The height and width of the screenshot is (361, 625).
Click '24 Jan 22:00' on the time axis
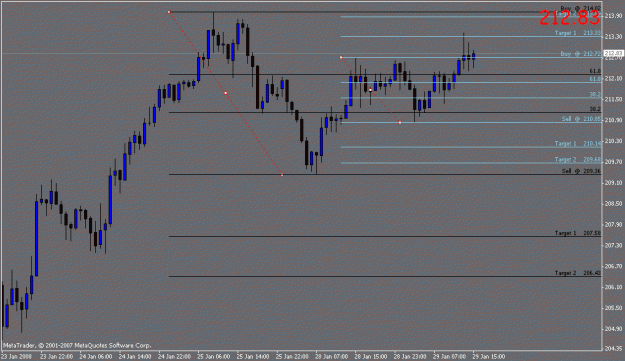175,356
